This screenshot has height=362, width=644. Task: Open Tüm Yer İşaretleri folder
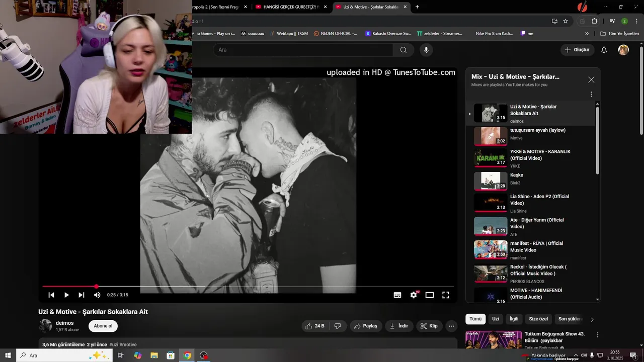(619, 33)
